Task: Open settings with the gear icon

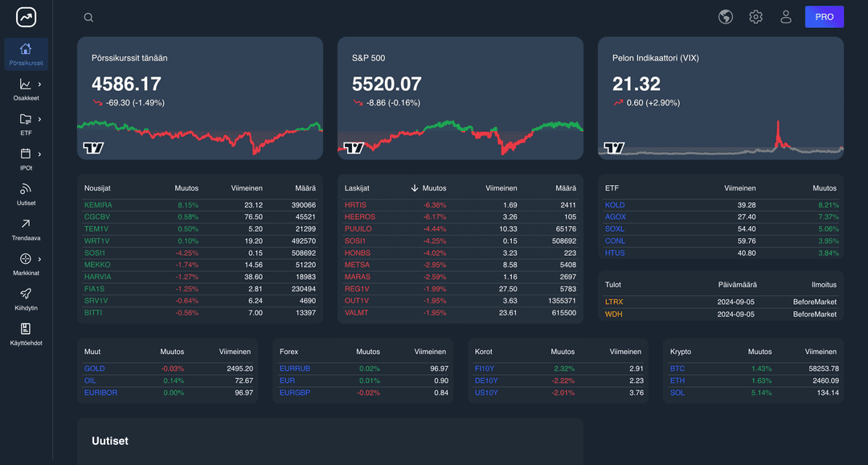Action: (755, 17)
